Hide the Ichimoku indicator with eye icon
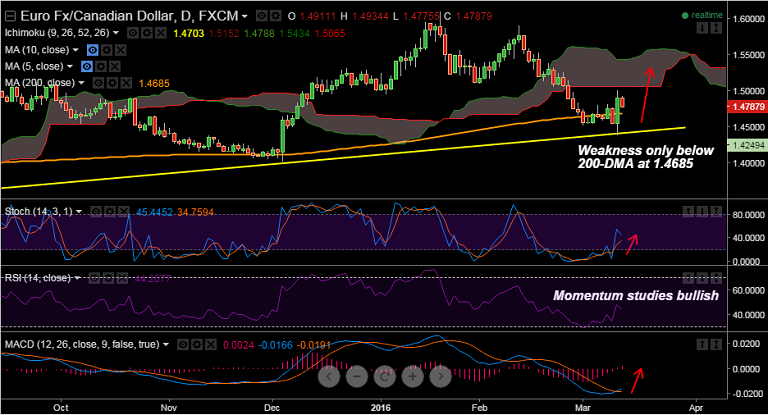 (132, 33)
